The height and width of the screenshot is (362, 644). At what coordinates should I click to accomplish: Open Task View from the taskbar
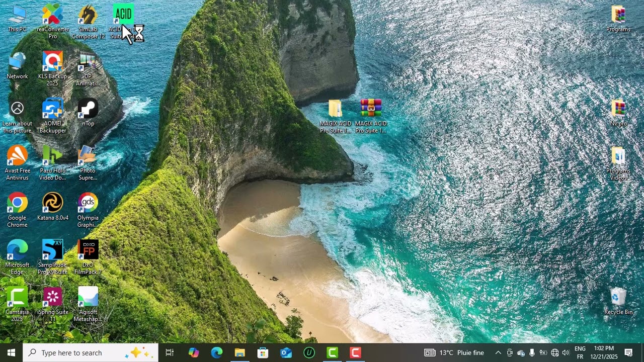coord(170,352)
